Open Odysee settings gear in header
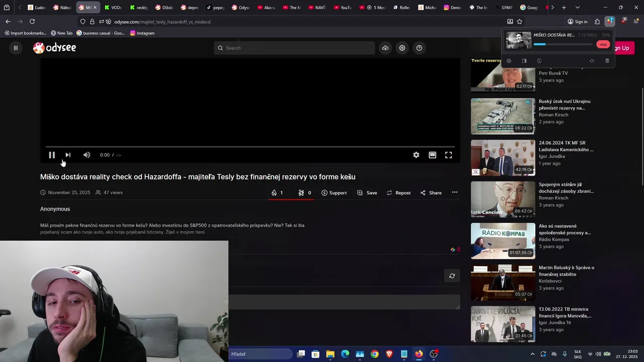The width and height of the screenshot is (644, 362). point(402,48)
